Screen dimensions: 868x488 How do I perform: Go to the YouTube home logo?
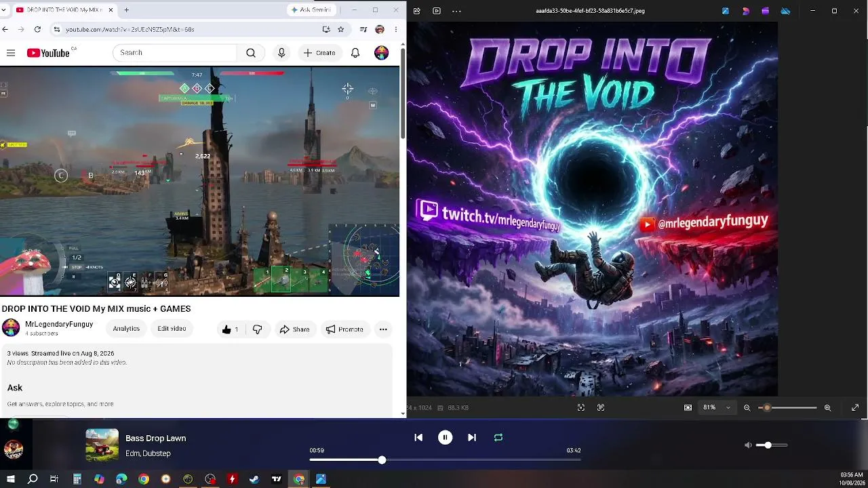[48, 53]
